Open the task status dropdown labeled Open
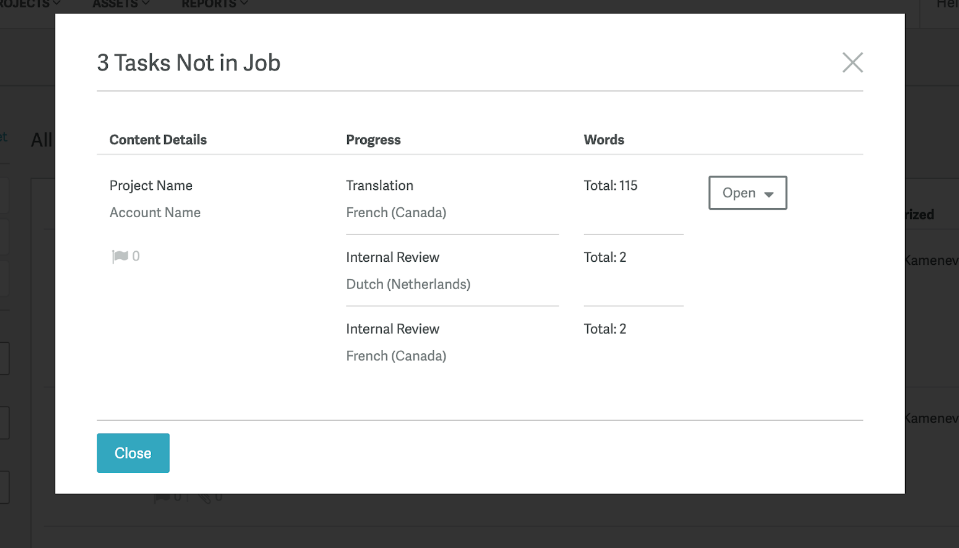The height and width of the screenshot is (548, 959). pyautogui.click(x=747, y=193)
